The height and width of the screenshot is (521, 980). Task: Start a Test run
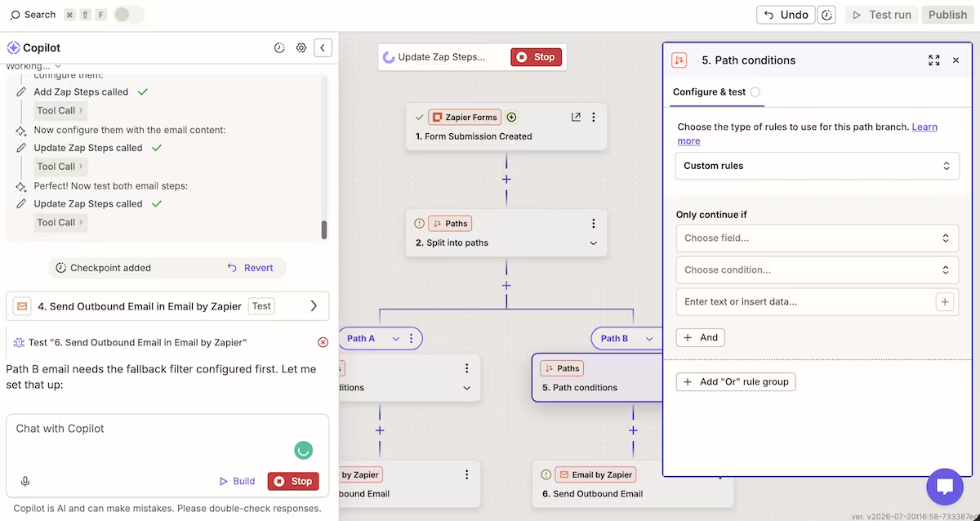coord(882,15)
